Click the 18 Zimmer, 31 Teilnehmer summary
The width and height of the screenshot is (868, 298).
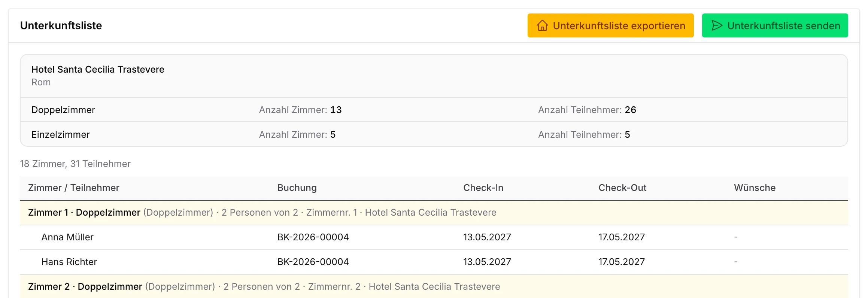(75, 164)
